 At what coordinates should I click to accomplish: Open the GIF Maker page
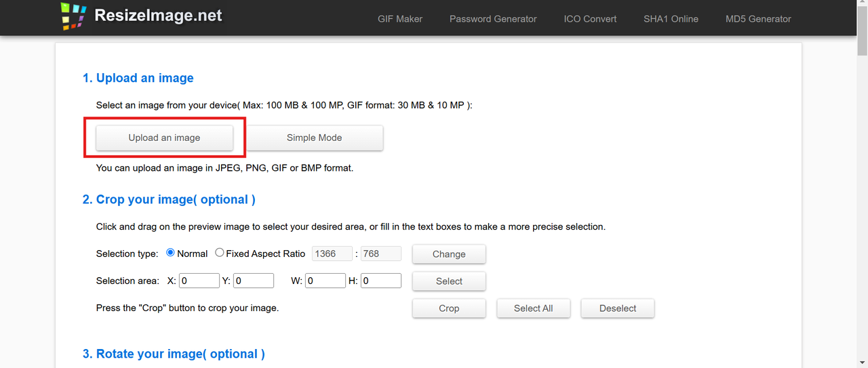(x=400, y=19)
